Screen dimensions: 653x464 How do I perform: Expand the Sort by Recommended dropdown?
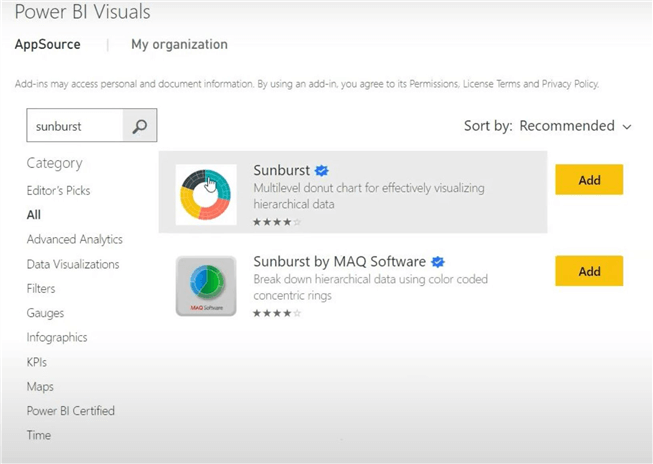(548, 126)
